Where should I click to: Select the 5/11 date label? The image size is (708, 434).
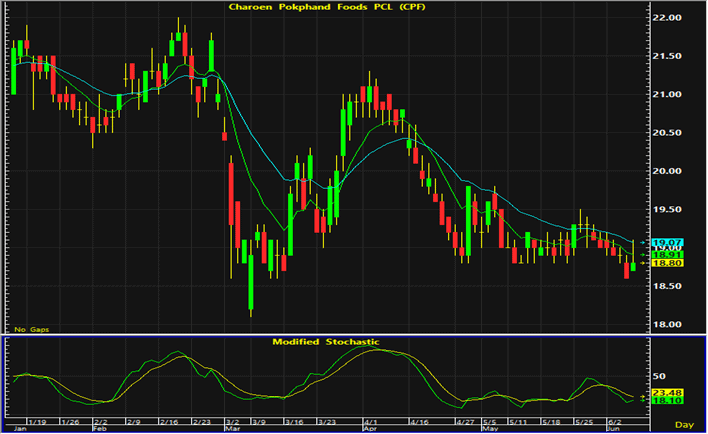tap(518, 422)
